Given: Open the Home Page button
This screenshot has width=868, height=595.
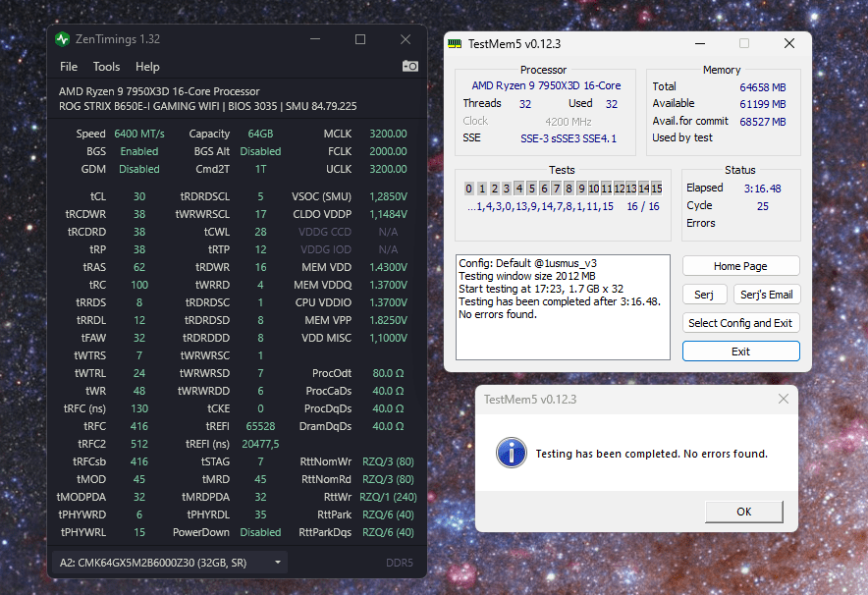Looking at the screenshot, I should tap(740, 266).
